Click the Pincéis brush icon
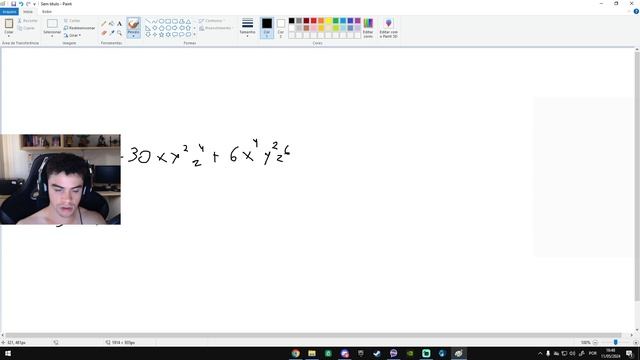Image resolution: width=640 pixels, height=360 pixels. (x=133, y=24)
